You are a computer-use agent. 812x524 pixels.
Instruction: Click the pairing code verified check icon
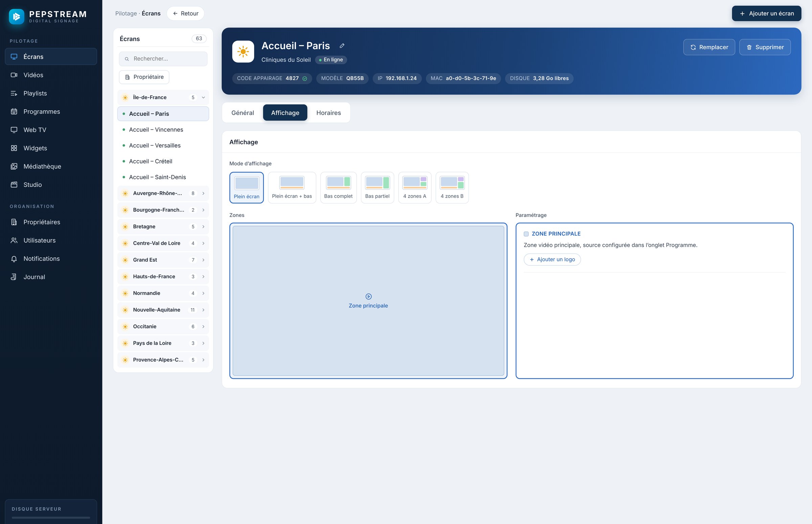click(x=305, y=79)
